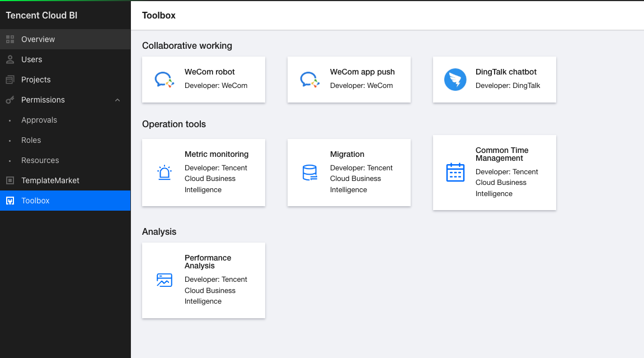Click the Users person icon in sidebar

[10, 59]
